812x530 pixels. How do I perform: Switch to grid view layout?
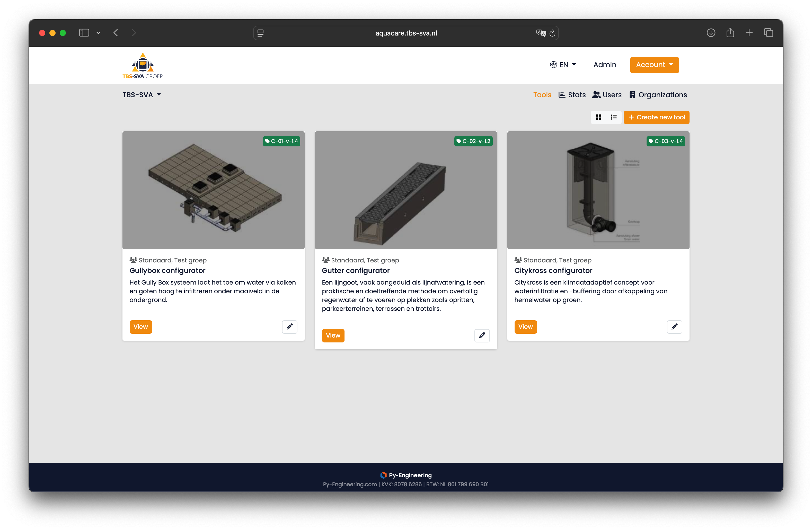598,117
